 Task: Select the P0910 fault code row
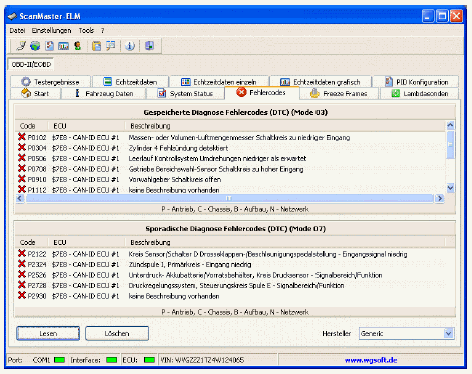tap(230, 179)
